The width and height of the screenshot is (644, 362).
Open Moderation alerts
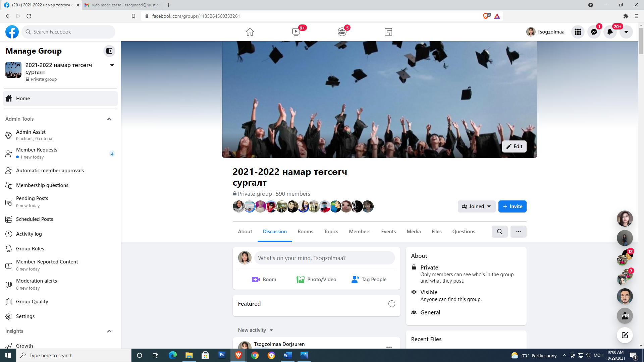[x=60, y=284]
